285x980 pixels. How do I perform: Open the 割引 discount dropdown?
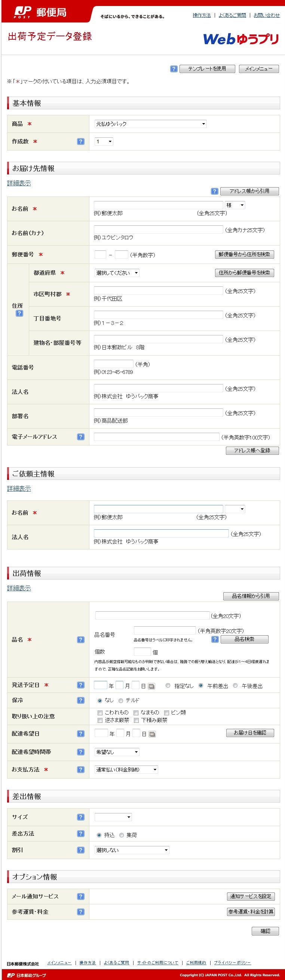[x=132, y=850]
